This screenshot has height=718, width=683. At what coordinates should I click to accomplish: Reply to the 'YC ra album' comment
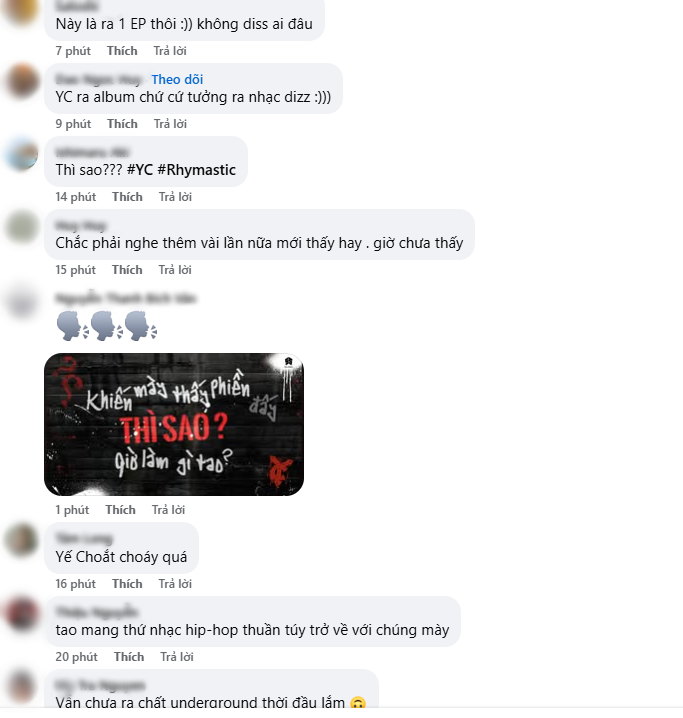pos(170,124)
